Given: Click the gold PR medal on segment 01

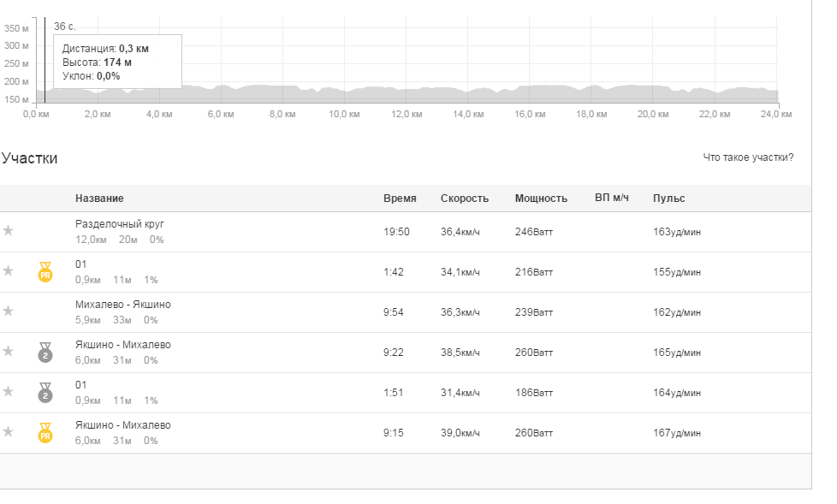Looking at the screenshot, I should (45, 272).
